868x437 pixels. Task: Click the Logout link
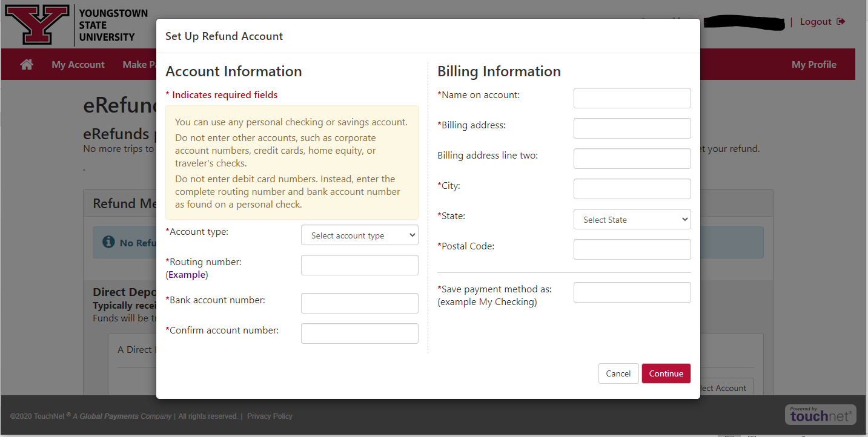(x=815, y=22)
